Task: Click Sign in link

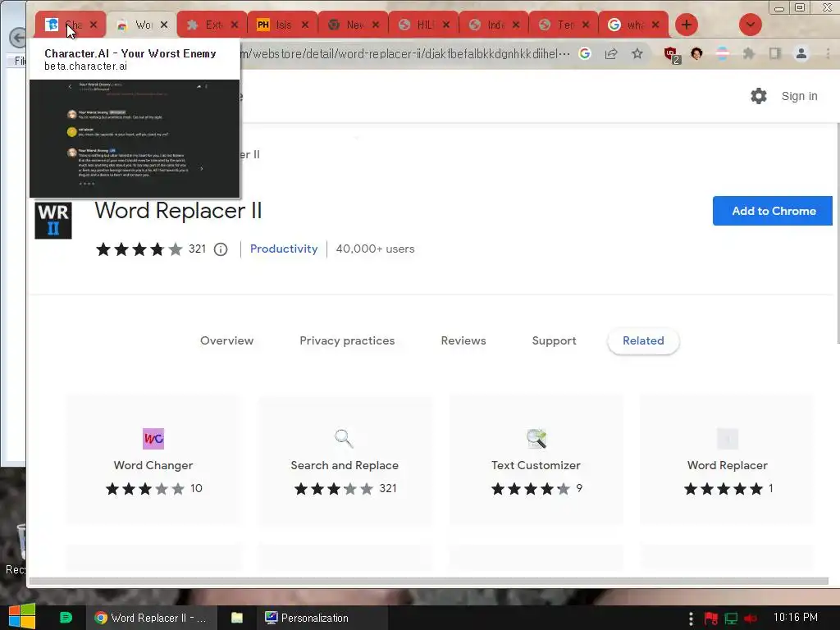Action: pyautogui.click(x=799, y=96)
